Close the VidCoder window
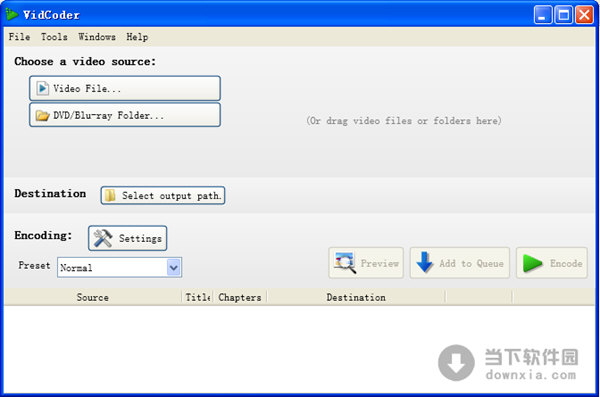 tap(584, 15)
